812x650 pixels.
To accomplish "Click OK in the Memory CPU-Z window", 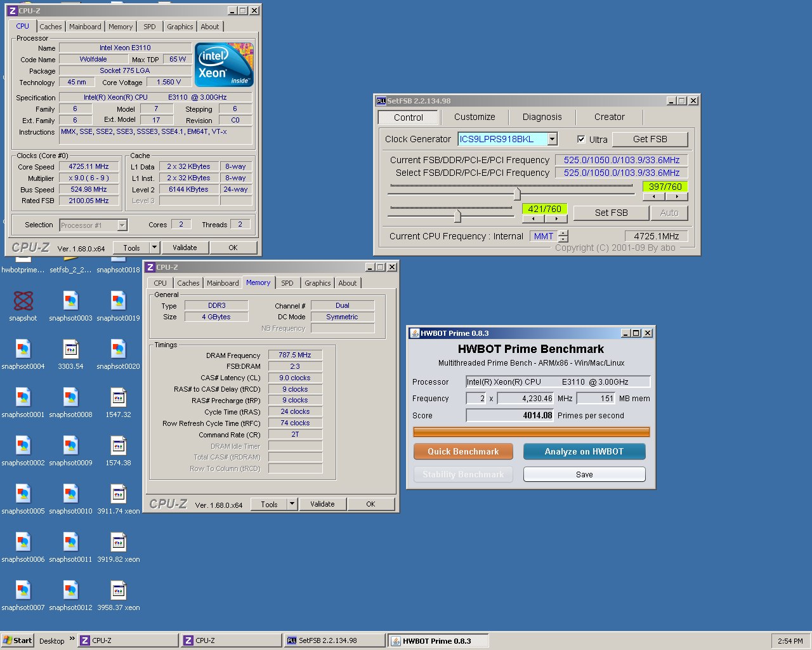I will 370,504.
